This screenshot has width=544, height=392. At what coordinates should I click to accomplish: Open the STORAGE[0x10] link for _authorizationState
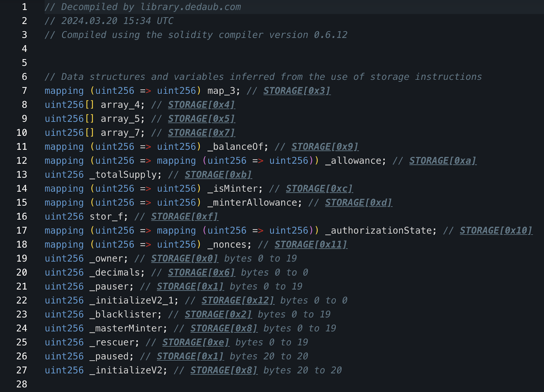(496, 230)
